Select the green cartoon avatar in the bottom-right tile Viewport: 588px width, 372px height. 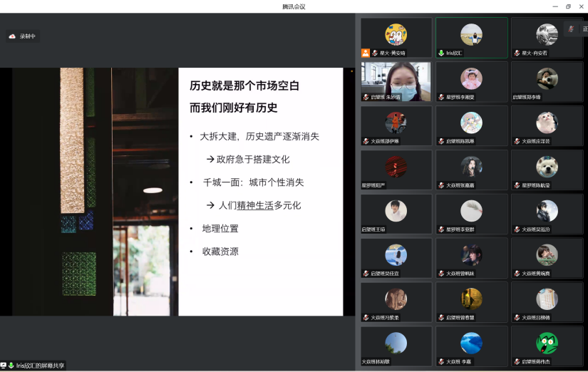[x=547, y=343]
